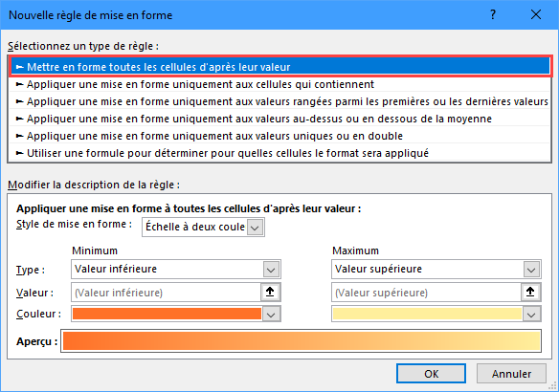Viewport: 559px width, 392px height.
Task: Click the orange Minimum color swatch
Action: [167, 314]
